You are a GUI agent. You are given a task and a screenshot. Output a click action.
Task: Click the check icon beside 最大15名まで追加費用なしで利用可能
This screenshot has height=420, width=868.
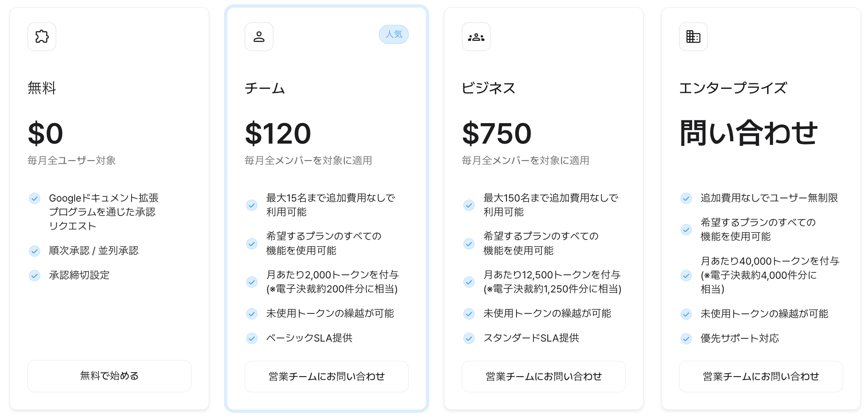252,205
